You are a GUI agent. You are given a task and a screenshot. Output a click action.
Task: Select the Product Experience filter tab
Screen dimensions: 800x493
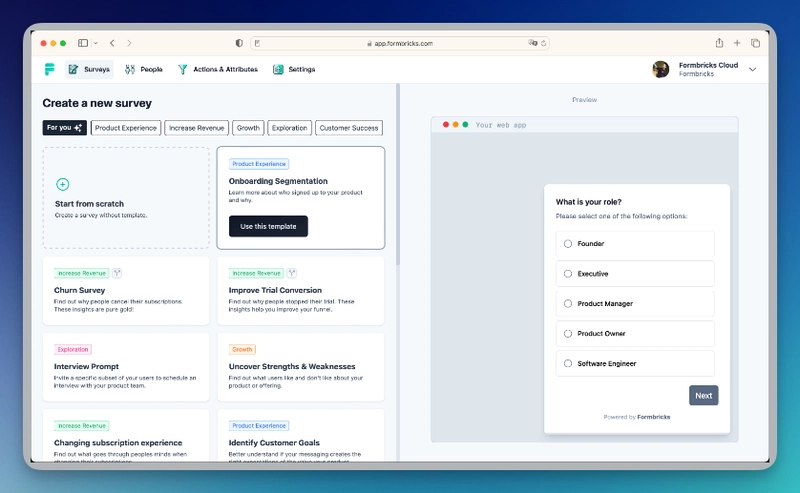tap(126, 128)
